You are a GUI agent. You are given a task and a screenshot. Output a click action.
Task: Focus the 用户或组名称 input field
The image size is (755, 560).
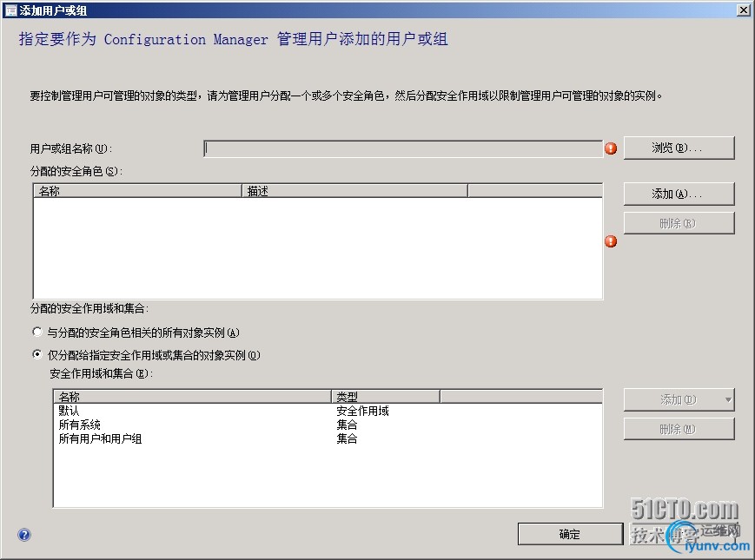pyautogui.click(x=403, y=148)
